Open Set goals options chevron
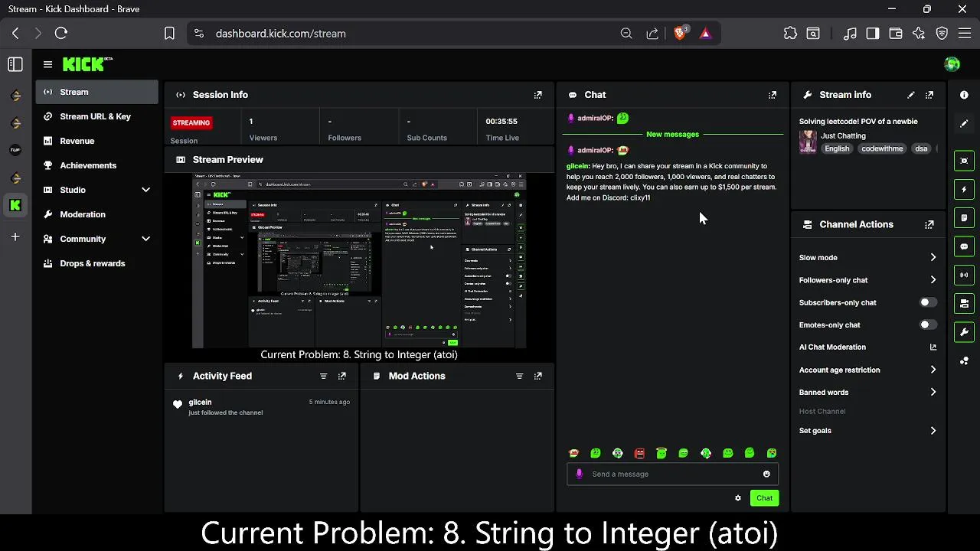Screen dimensions: 980x551 (933, 431)
